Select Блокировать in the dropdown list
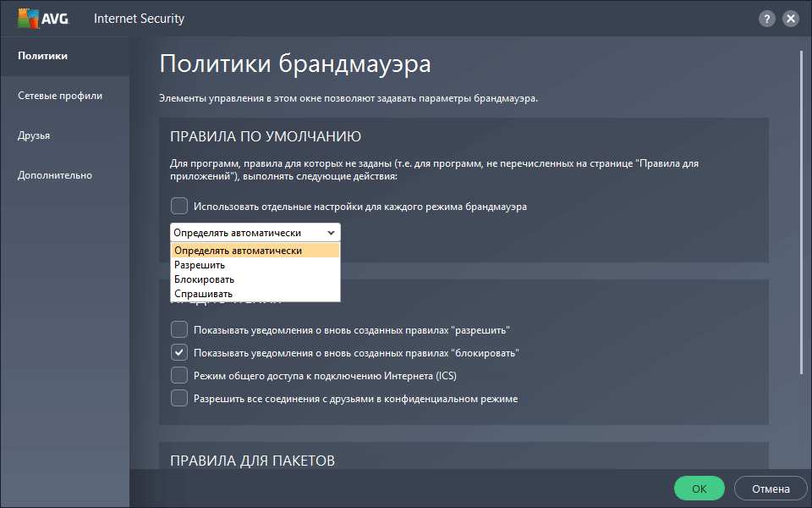Viewport: 812px width, 508px height. tap(255, 279)
